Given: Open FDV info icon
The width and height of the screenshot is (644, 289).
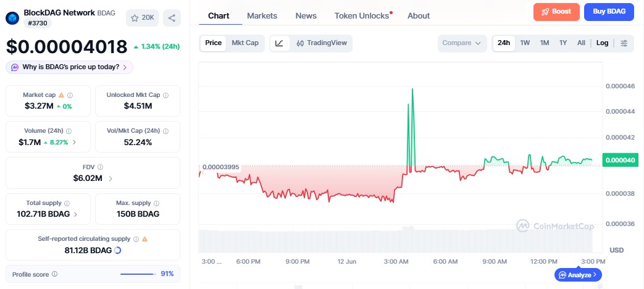Looking at the screenshot, I should point(100,167).
